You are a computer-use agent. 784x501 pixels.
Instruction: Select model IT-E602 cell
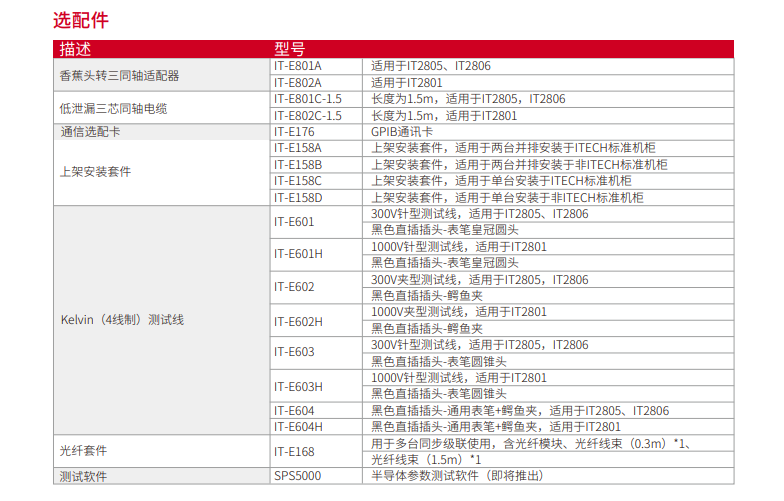(316, 288)
